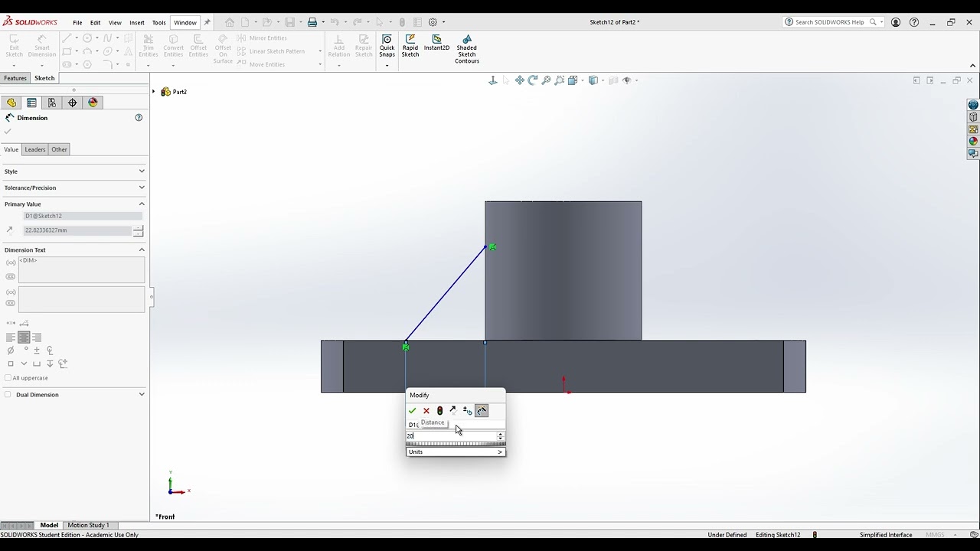980x551 pixels.
Task: Click the Save icon in the title bar
Action: pyautogui.click(x=290, y=22)
